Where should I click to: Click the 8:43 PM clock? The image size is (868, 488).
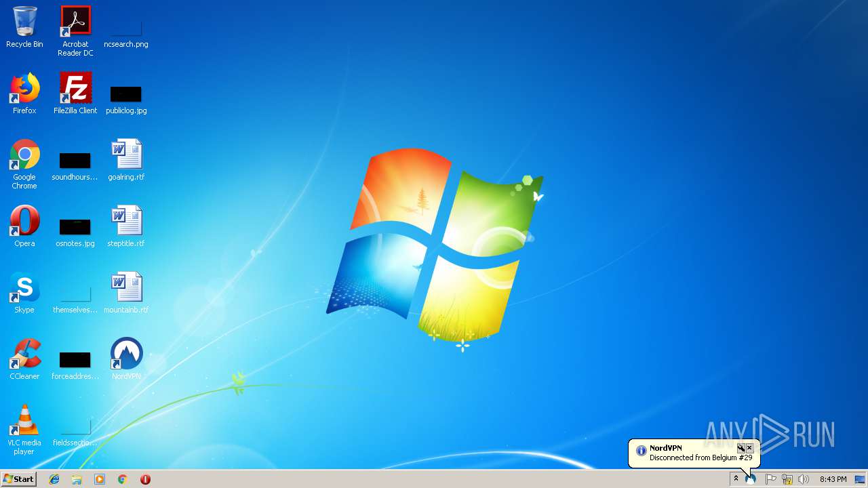(x=833, y=479)
